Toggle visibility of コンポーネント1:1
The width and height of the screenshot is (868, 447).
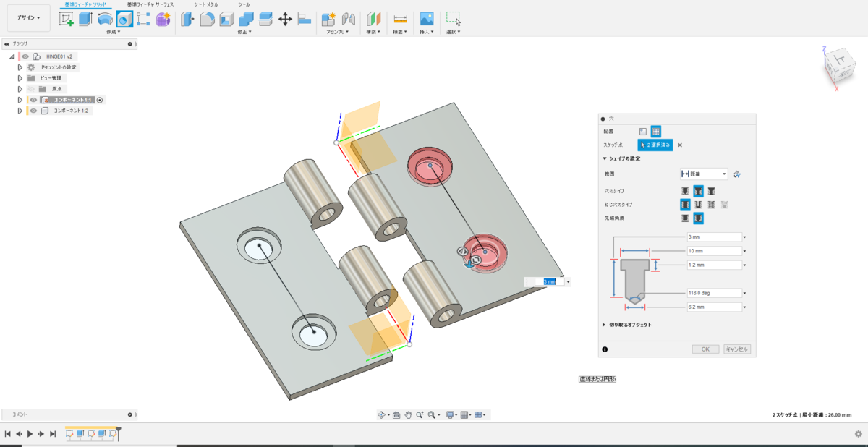pos(33,100)
